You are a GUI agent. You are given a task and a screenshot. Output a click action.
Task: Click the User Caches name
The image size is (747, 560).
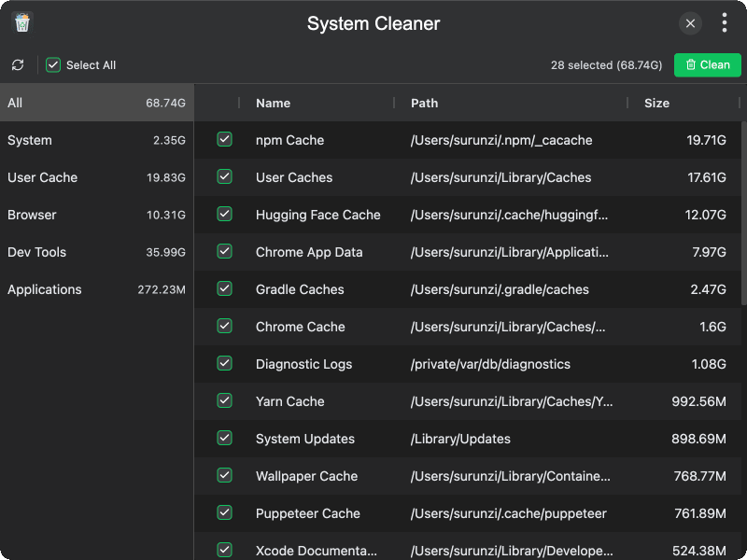(x=294, y=177)
